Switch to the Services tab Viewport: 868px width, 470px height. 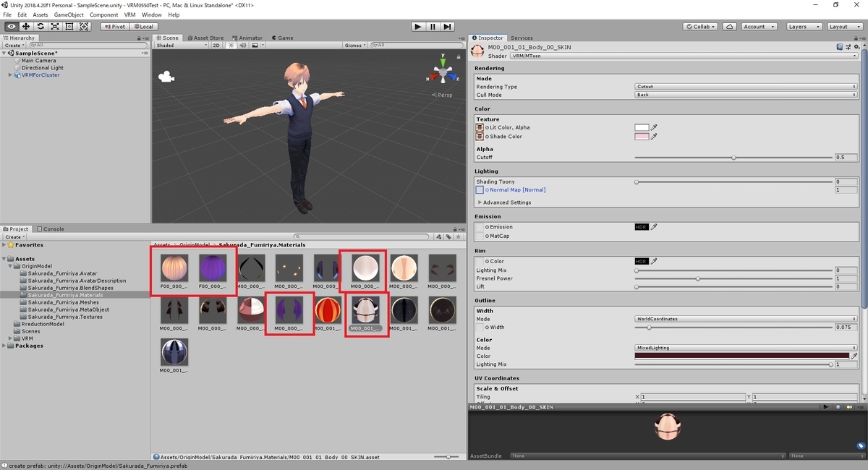[522, 38]
